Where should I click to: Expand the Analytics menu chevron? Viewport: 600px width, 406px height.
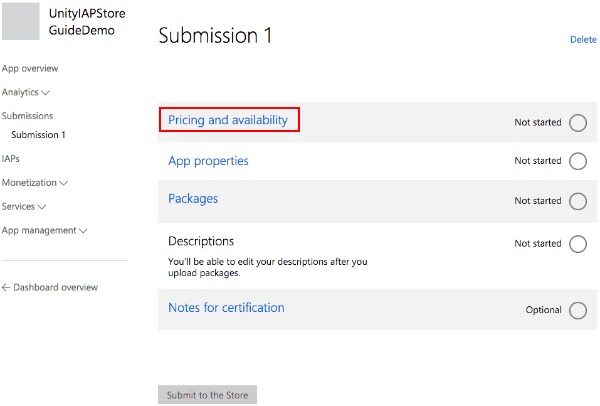(45, 93)
